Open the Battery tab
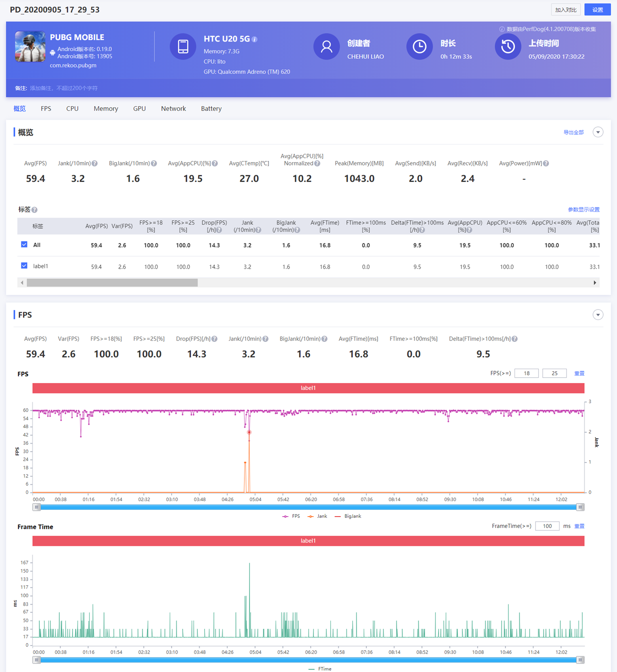The width and height of the screenshot is (617, 672). [211, 109]
